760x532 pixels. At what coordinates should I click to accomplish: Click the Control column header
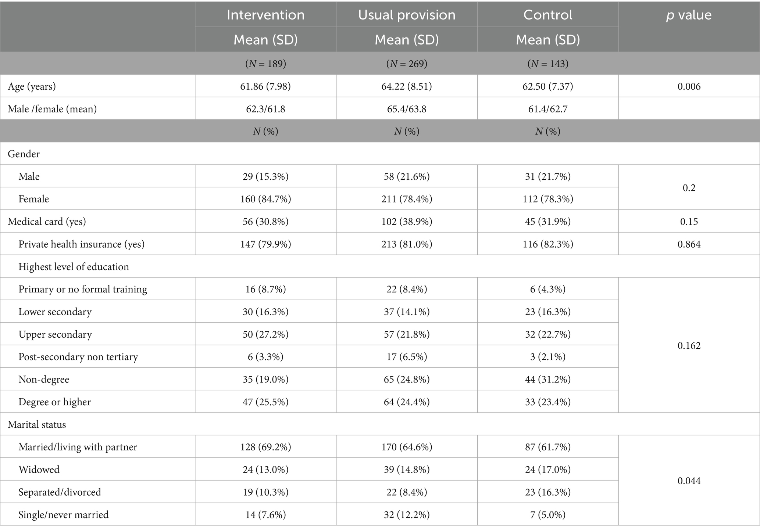[548, 15]
